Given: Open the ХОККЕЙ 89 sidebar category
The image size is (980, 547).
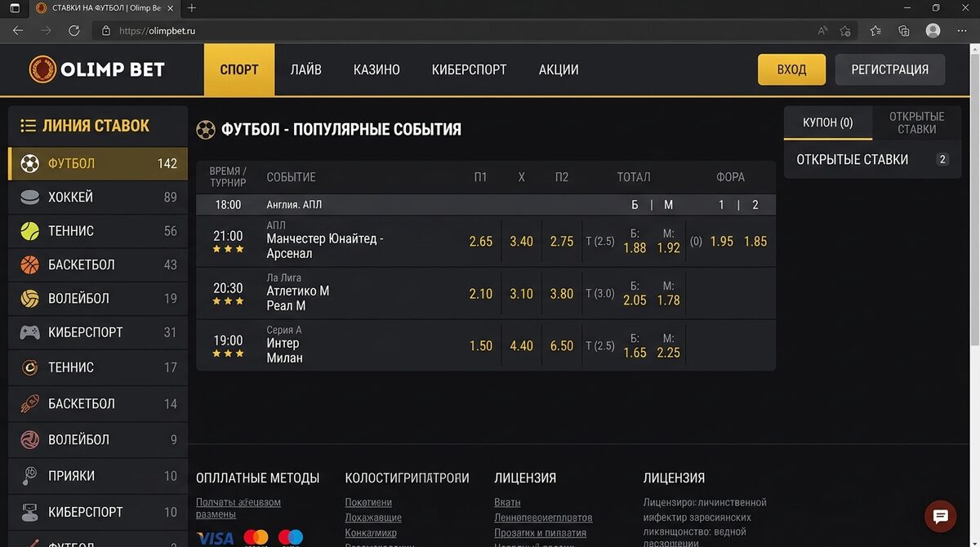Looking at the screenshot, I should (x=98, y=197).
